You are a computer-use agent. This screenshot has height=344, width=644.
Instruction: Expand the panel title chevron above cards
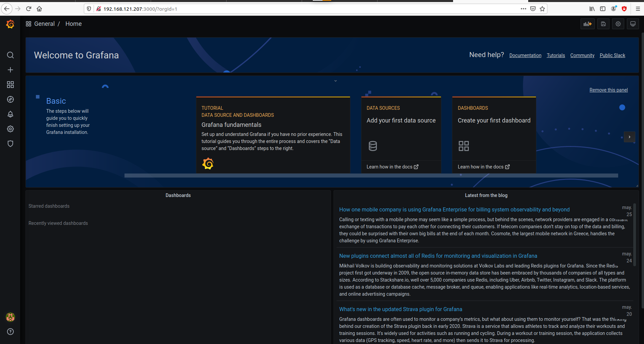[336, 81]
